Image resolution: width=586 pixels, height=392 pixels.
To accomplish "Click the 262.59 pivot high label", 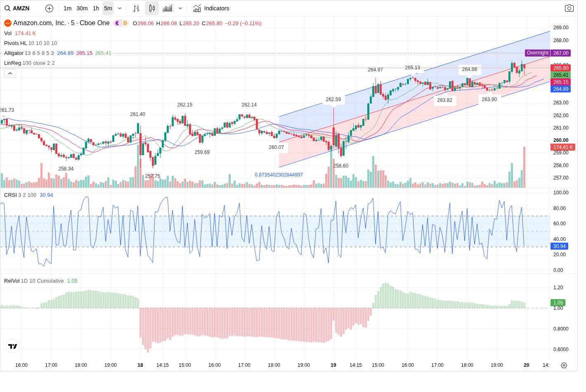I will click(x=333, y=99).
